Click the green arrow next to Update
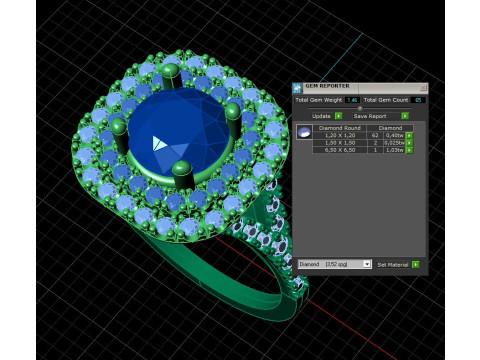The height and width of the screenshot is (360, 480). [x=338, y=116]
